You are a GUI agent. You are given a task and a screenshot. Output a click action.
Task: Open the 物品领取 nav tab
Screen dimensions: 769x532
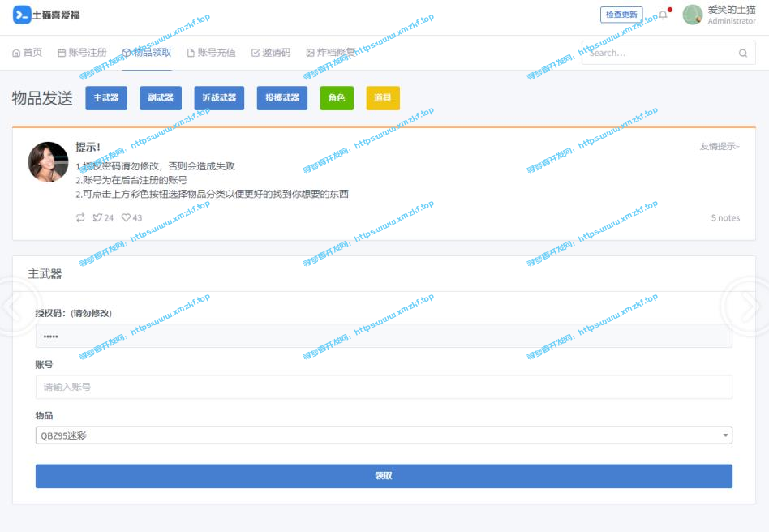tap(147, 53)
